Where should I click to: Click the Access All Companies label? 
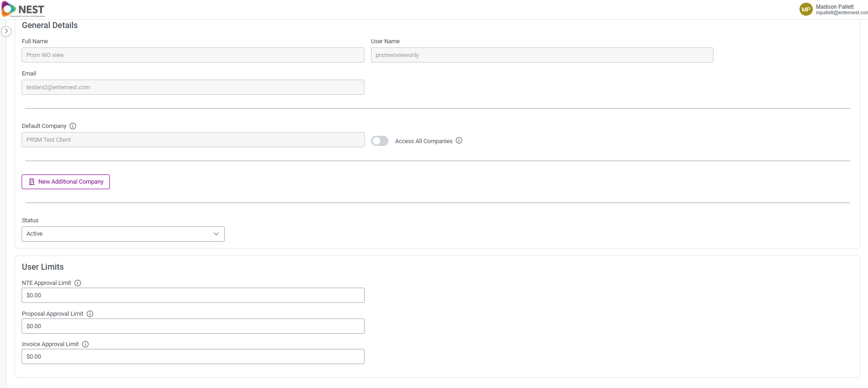(423, 141)
